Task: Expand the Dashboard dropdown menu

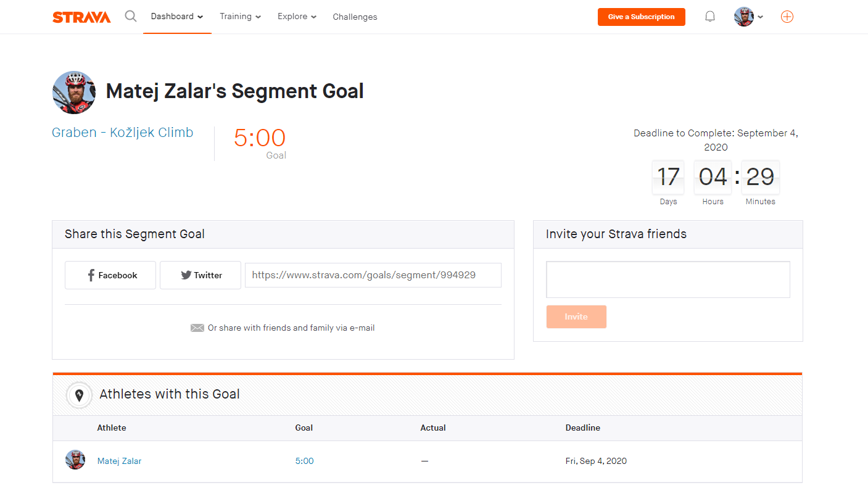Action: [177, 17]
